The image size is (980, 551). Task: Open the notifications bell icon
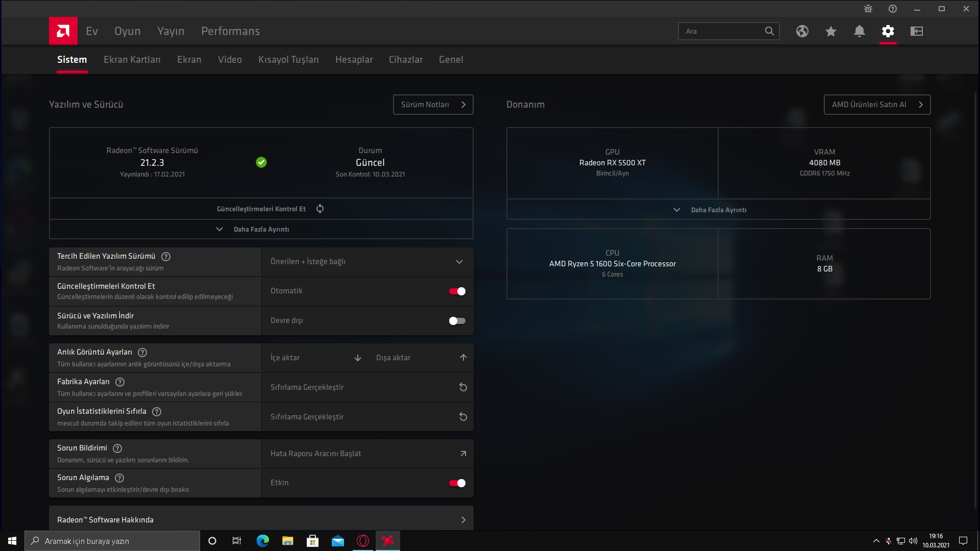click(x=860, y=32)
